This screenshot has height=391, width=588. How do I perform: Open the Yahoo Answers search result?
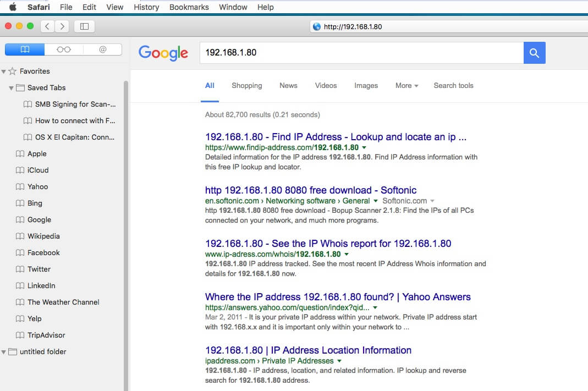[338, 297]
